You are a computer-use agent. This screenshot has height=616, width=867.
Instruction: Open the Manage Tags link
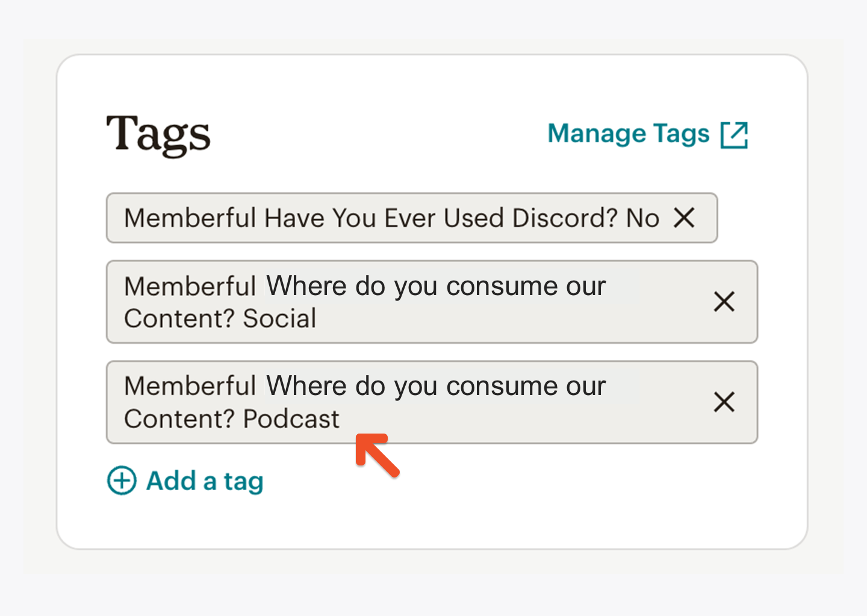[647, 134]
